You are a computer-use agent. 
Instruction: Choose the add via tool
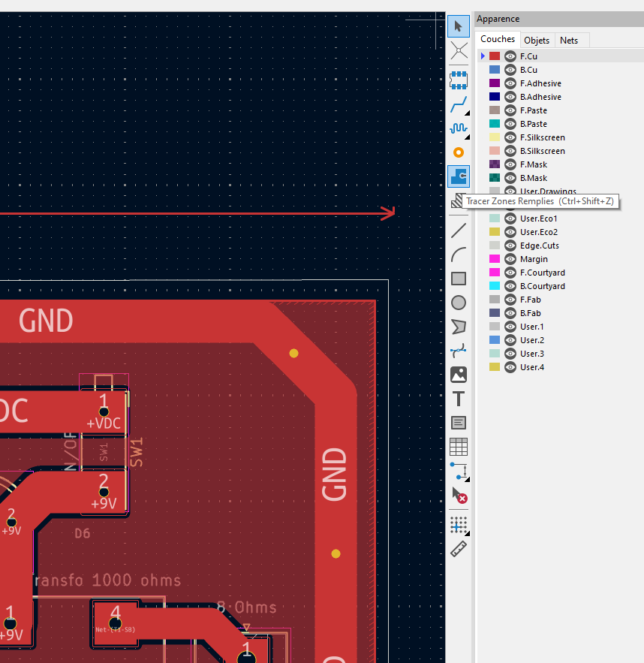[459, 152]
